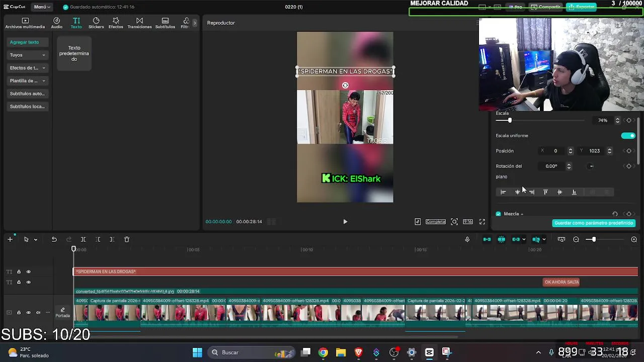This screenshot has width=644, height=362.
Task: Reset Mezcla settings
Action: tap(615, 214)
